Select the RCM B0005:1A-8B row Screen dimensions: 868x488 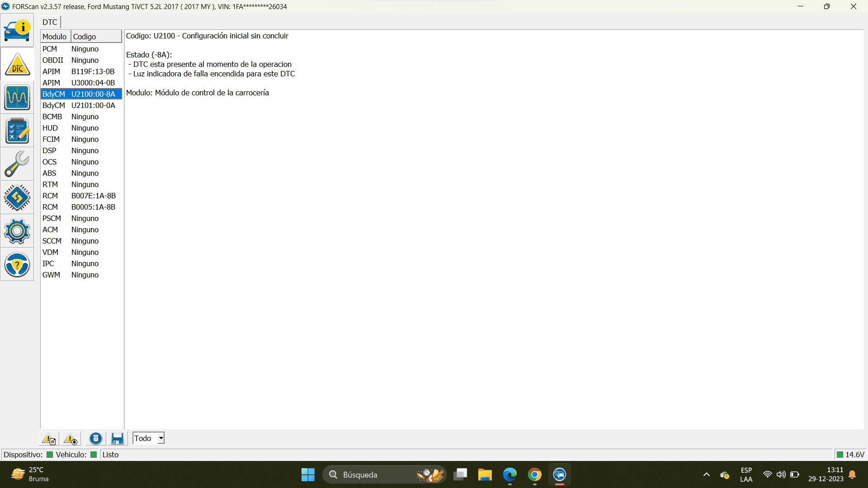tap(81, 207)
